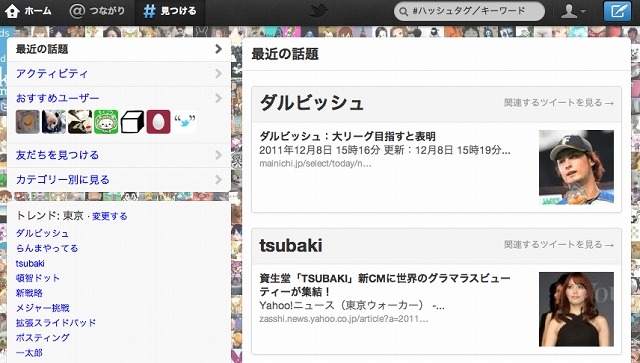Open the woman in black dress thumbnail

[576, 309]
